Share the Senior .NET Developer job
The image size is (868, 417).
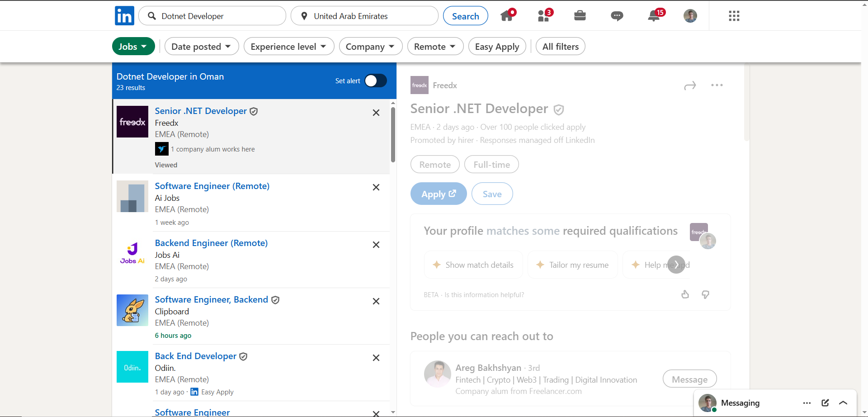point(690,85)
